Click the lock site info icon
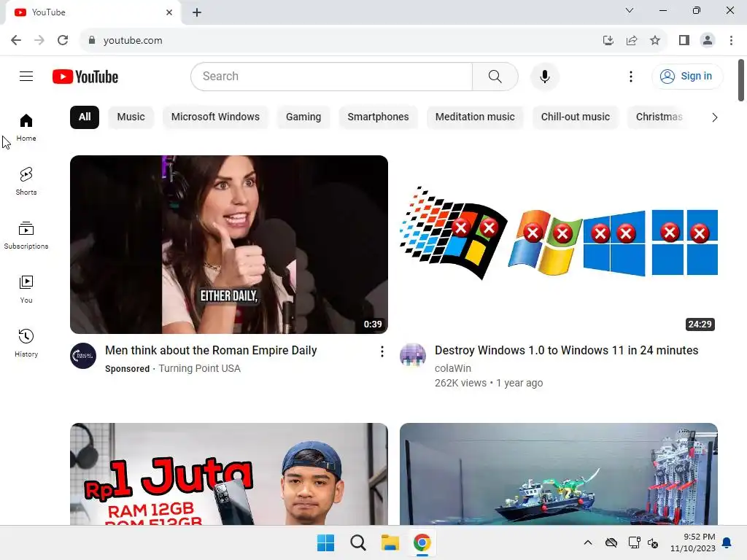 pos(92,41)
